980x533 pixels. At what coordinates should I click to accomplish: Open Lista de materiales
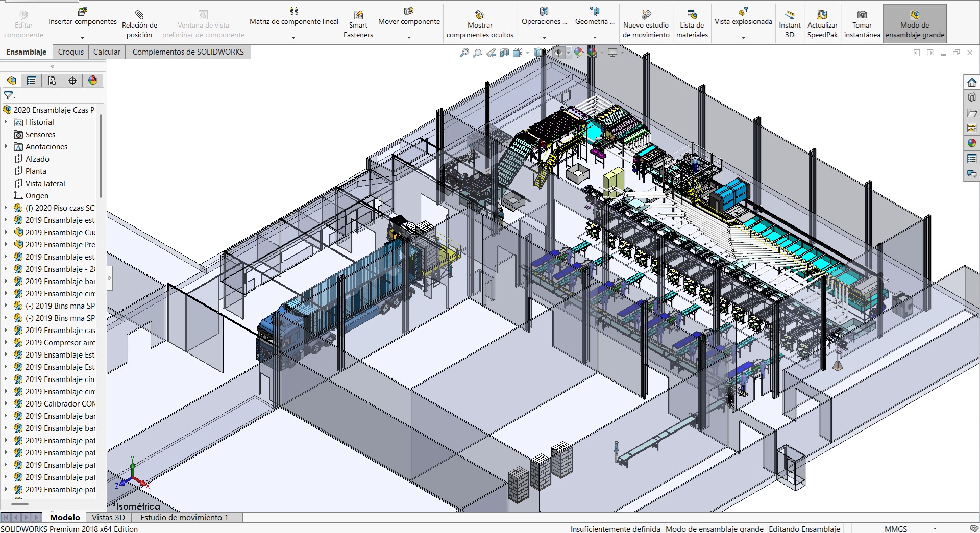point(692,24)
